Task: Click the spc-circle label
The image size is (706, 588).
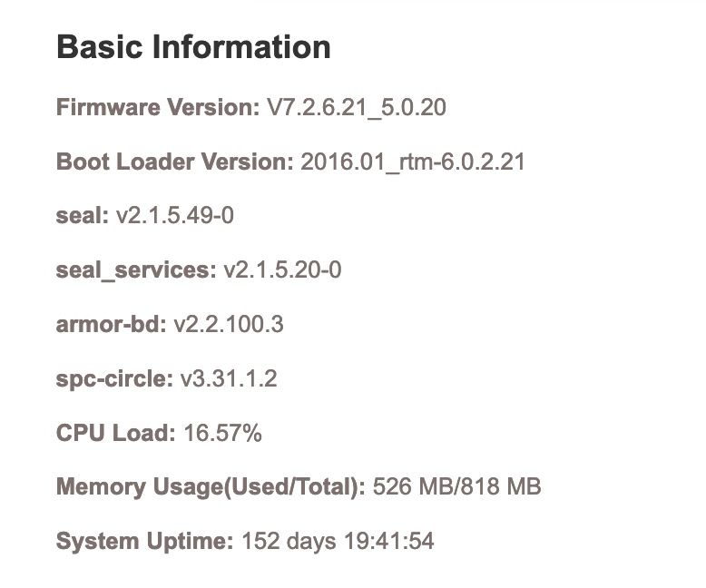Action: pos(114,378)
